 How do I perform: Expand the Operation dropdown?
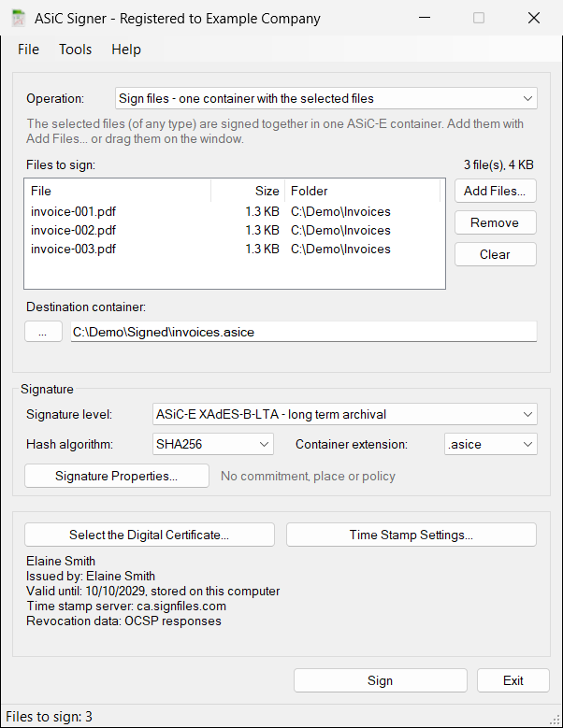tap(326, 98)
